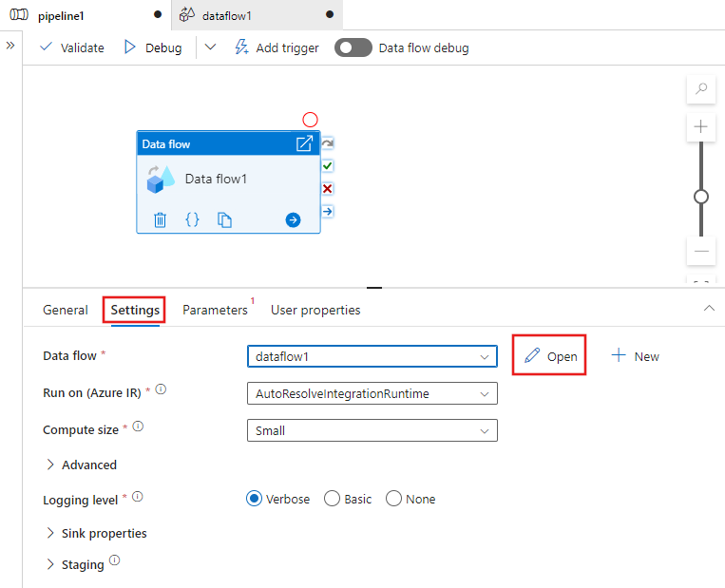Viewport: 725px width, 588px height.
Task: Switch to the pipeline1 tab
Action: (x=86, y=15)
